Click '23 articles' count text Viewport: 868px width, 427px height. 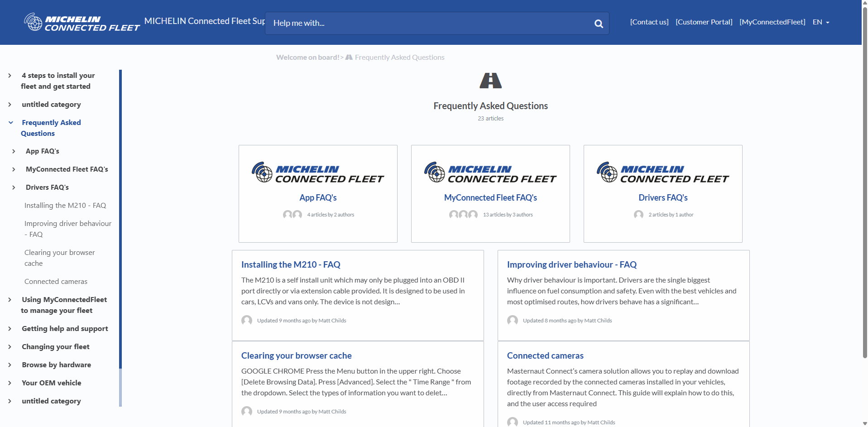(x=490, y=118)
